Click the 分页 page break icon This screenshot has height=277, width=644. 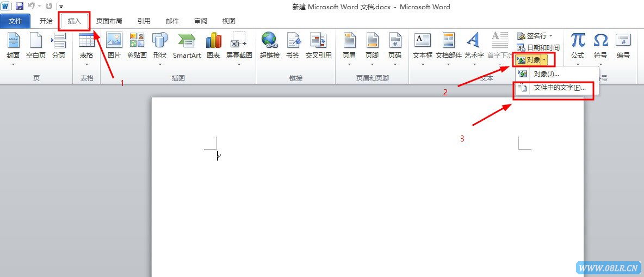click(x=58, y=45)
